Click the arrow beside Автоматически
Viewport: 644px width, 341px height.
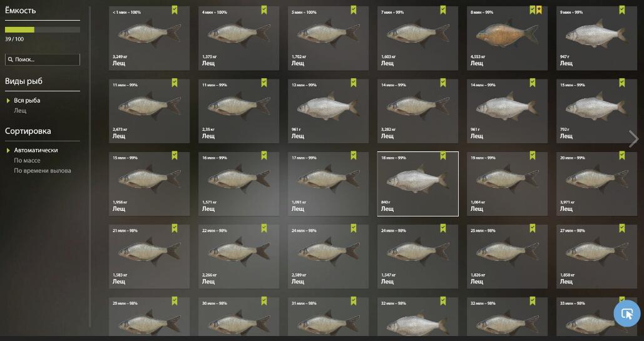pos(8,150)
